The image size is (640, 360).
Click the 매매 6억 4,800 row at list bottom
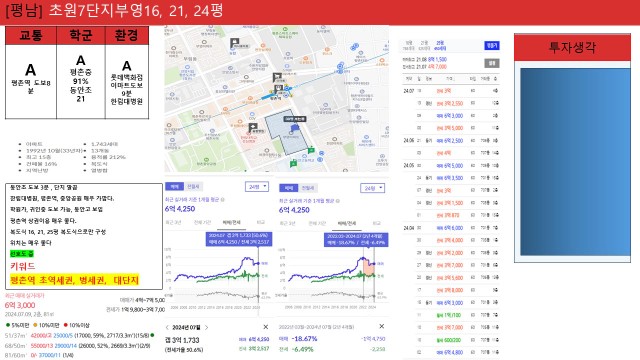(451, 352)
